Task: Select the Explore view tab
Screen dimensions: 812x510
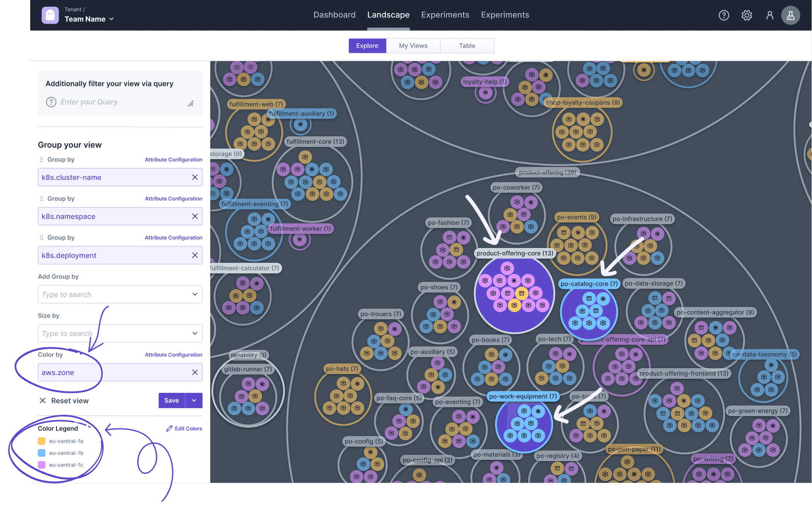Action: (x=367, y=46)
